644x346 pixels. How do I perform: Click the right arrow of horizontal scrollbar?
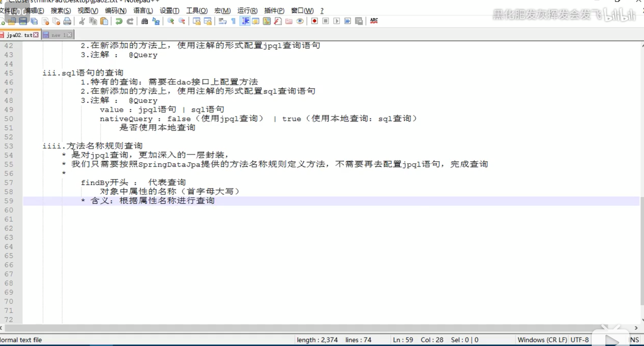coord(636,328)
